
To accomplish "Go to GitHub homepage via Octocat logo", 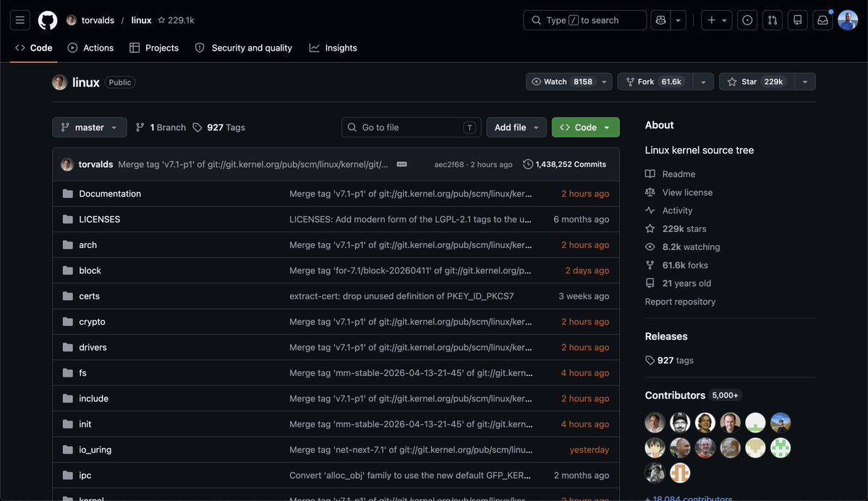I will 48,20.
